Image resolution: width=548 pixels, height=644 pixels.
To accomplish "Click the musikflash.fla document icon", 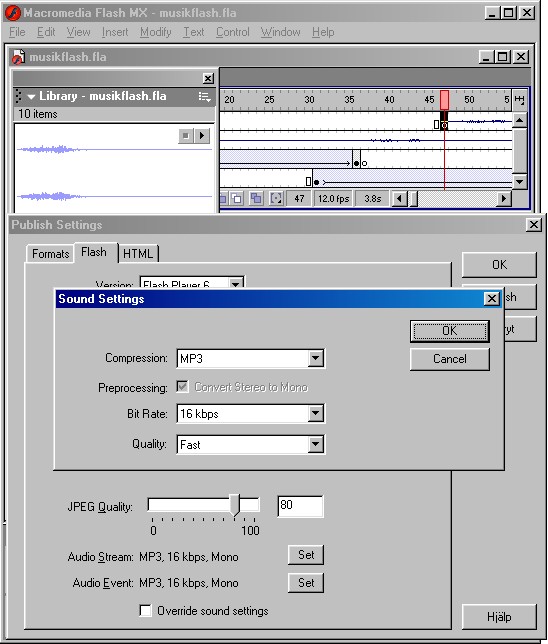I will 18,57.
